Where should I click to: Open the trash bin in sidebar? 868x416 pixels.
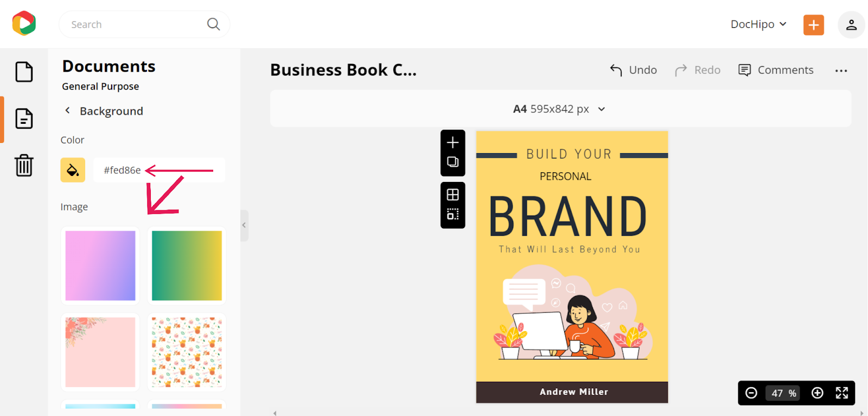tap(24, 165)
